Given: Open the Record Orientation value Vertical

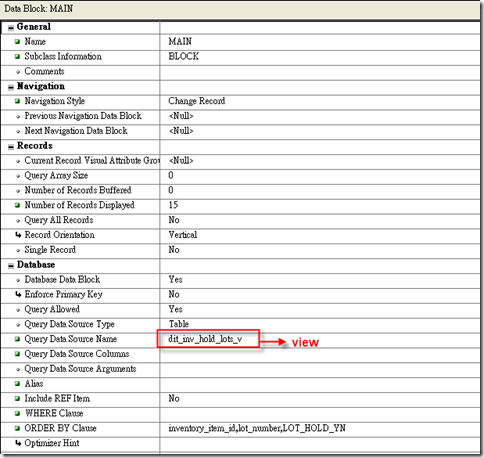Looking at the screenshot, I should 320,235.
